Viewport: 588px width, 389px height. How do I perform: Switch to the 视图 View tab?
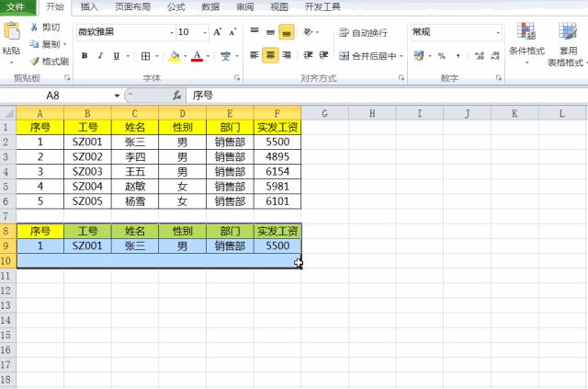click(x=279, y=6)
